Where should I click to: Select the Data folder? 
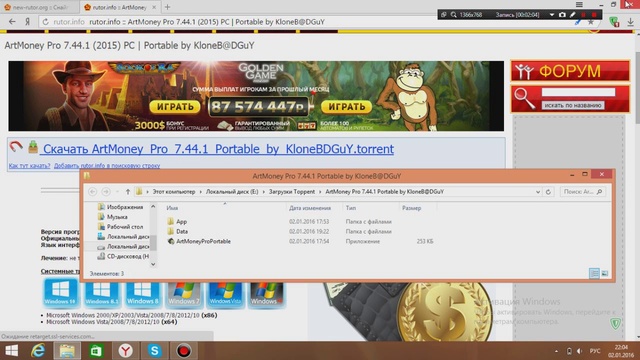point(182,231)
